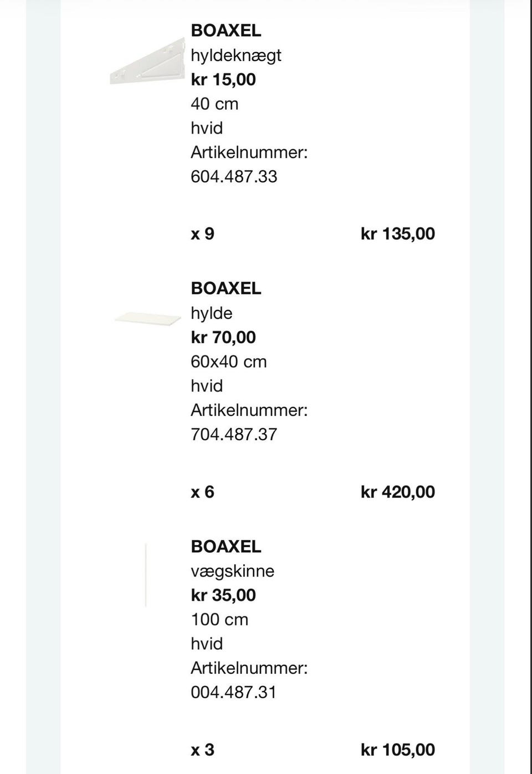Click the 60x40 cm dimension text
532x774 pixels.
(x=229, y=361)
